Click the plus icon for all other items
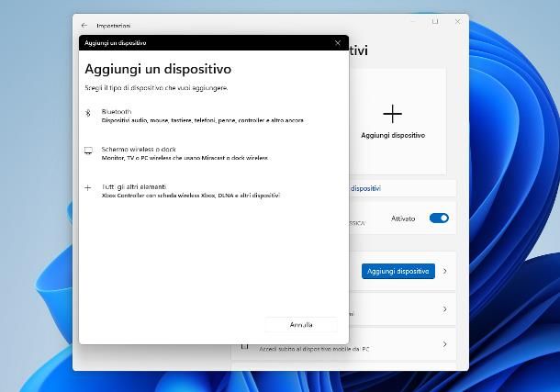 click(88, 188)
